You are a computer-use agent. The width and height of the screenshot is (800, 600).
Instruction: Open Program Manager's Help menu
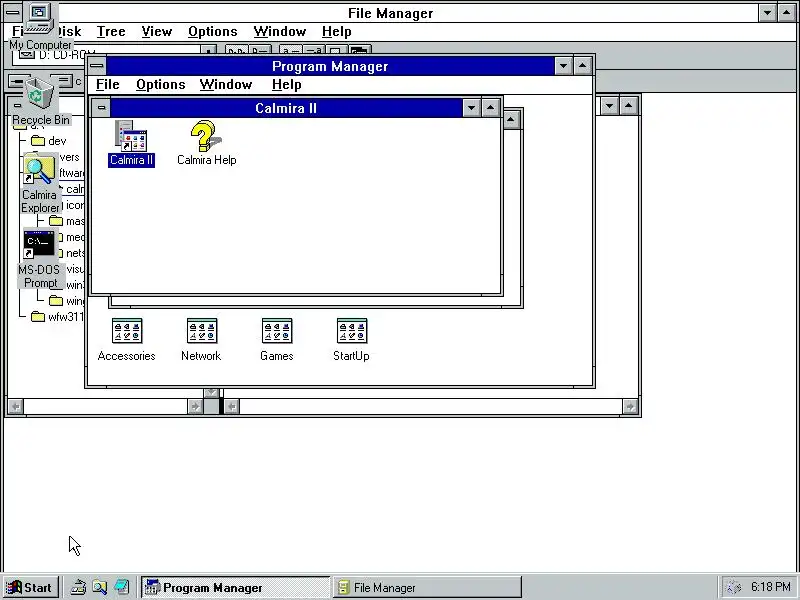(286, 85)
